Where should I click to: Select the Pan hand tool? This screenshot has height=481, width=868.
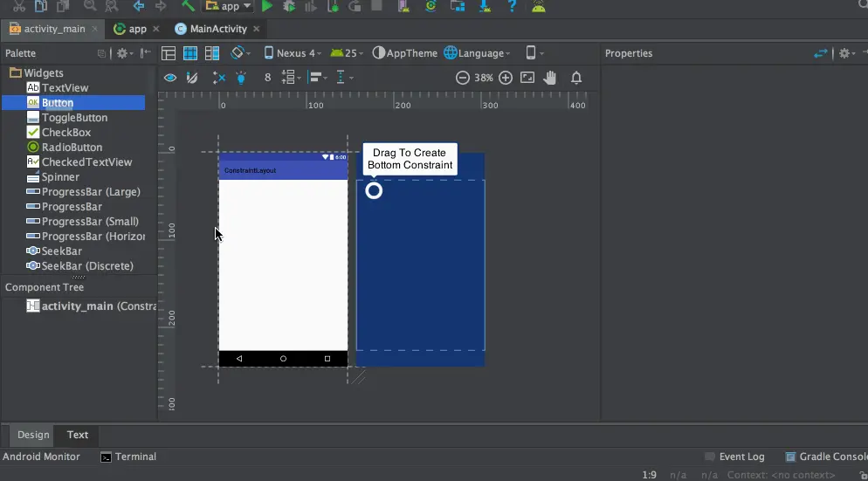pyautogui.click(x=550, y=78)
